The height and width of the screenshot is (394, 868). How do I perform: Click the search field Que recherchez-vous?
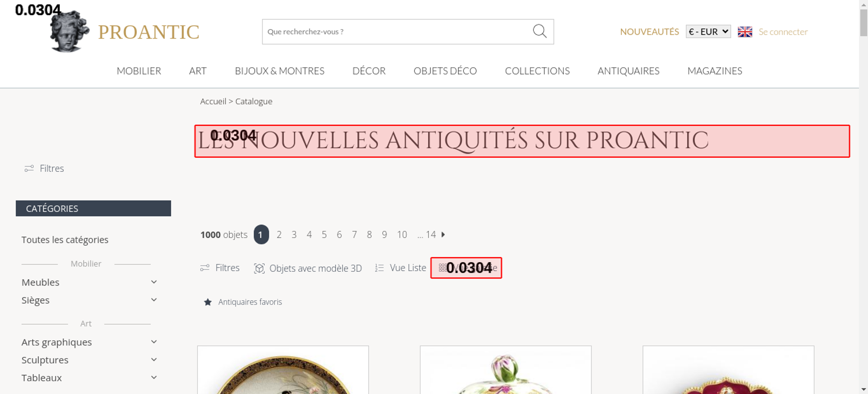(x=397, y=32)
